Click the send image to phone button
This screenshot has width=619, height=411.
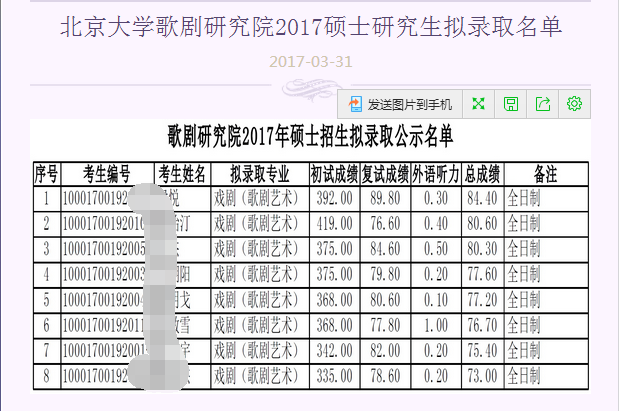pos(400,104)
